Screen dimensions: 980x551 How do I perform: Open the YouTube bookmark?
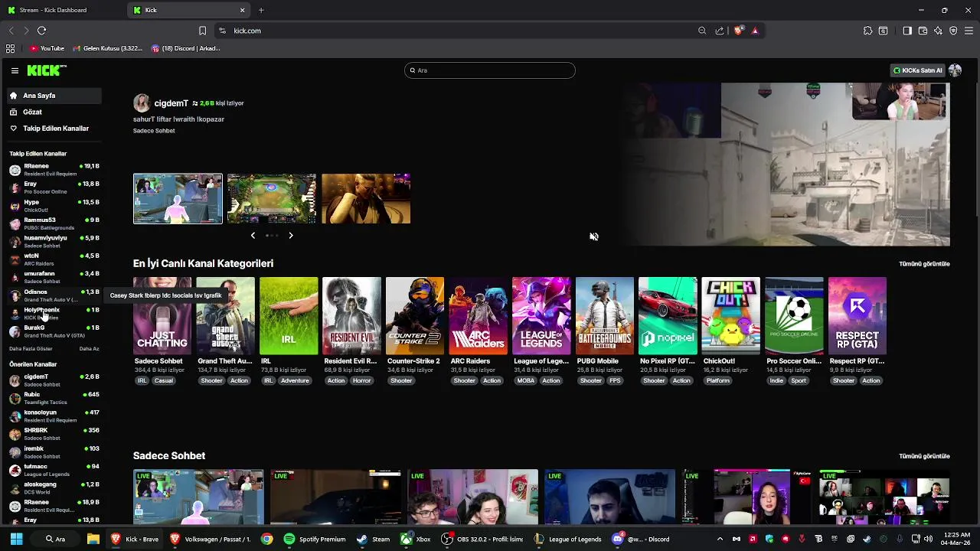(x=47, y=48)
